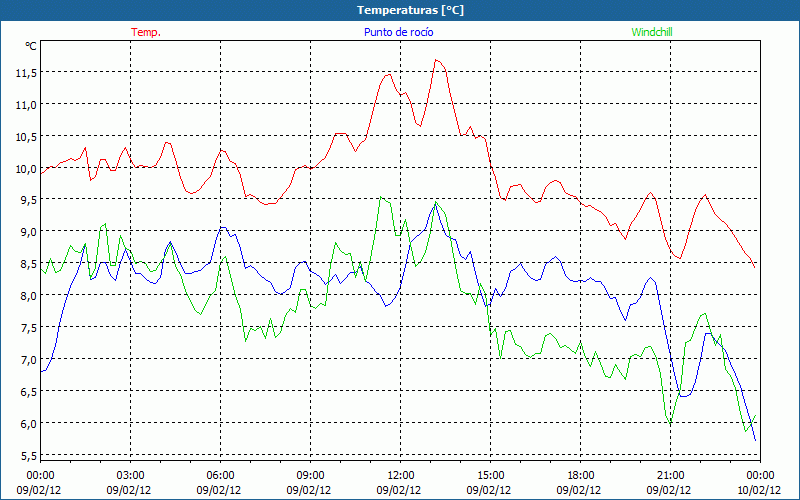The image size is (800, 500).
Task: Click the 00:00 label above 09/02/12
Action: click(x=40, y=476)
